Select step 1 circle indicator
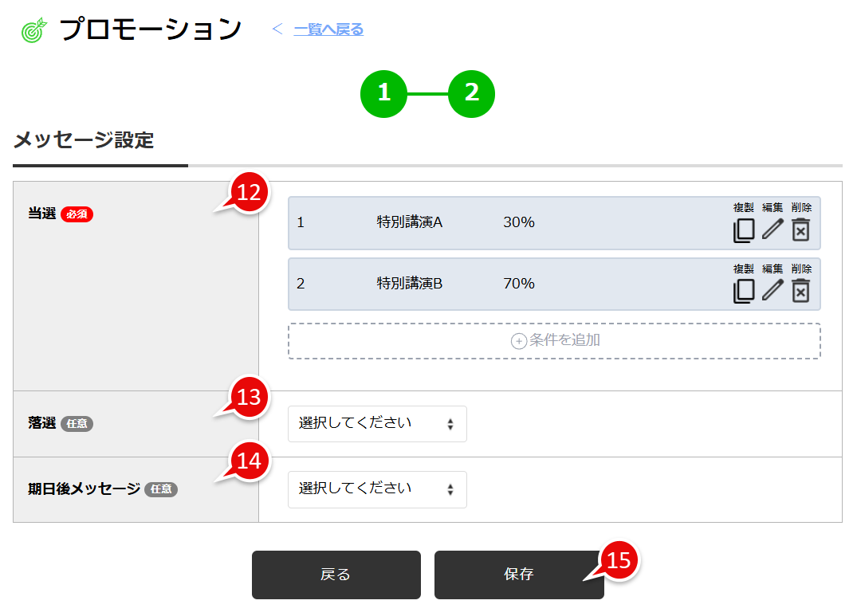Image resolution: width=857 pixels, height=616 pixels. click(x=383, y=93)
